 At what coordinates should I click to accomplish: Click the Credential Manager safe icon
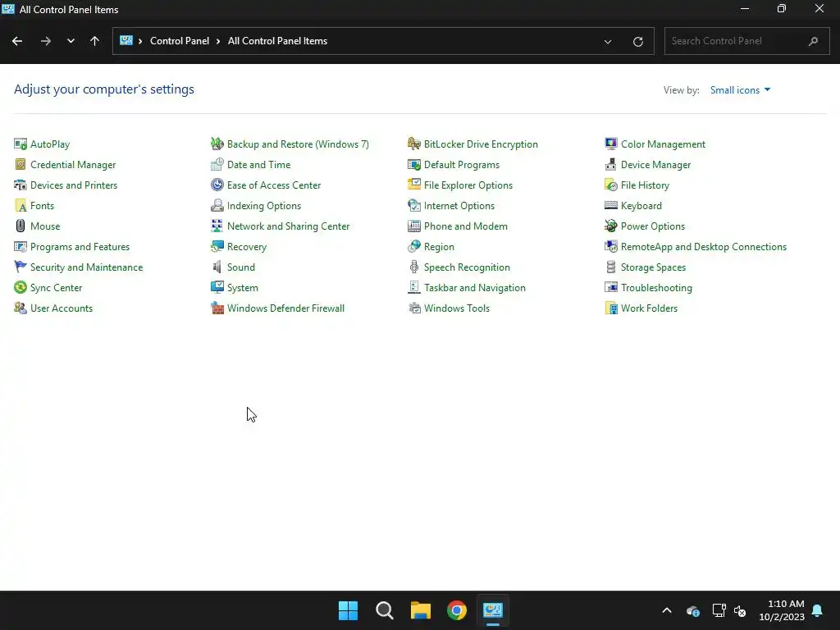(x=21, y=164)
